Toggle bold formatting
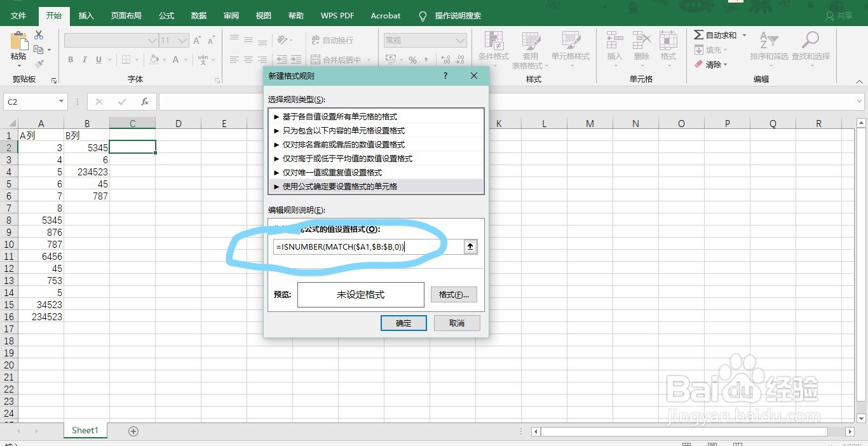The image size is (868, 446). coord(71,59)
